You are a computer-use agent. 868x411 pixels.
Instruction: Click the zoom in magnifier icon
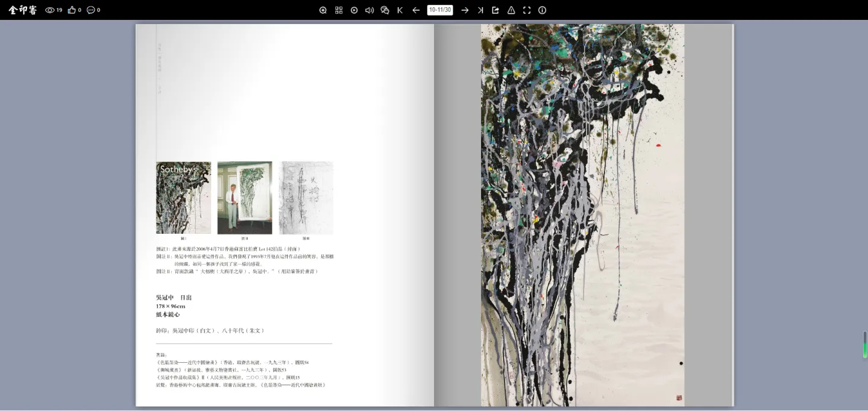point(323,10)
